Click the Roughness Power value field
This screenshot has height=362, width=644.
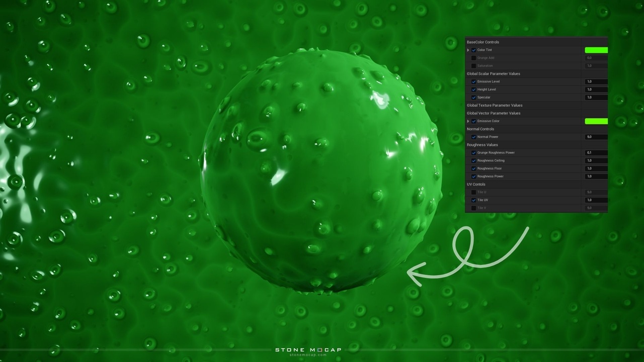596,176
